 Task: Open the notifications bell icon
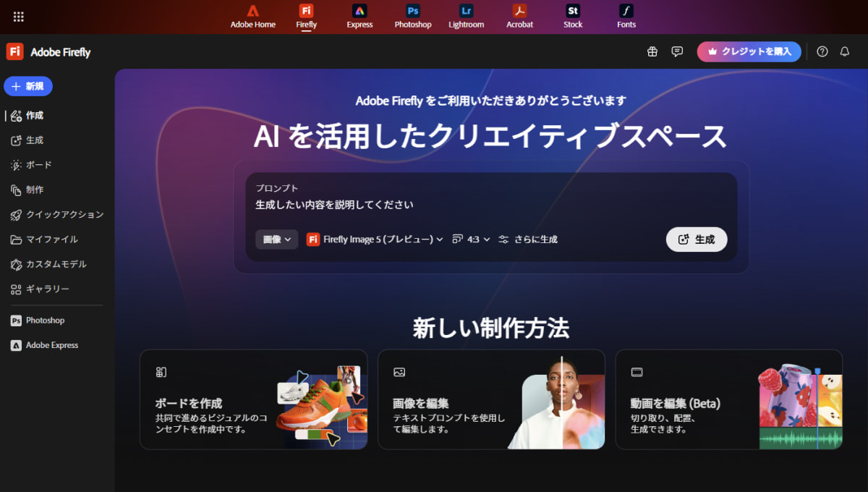(843, 51)
